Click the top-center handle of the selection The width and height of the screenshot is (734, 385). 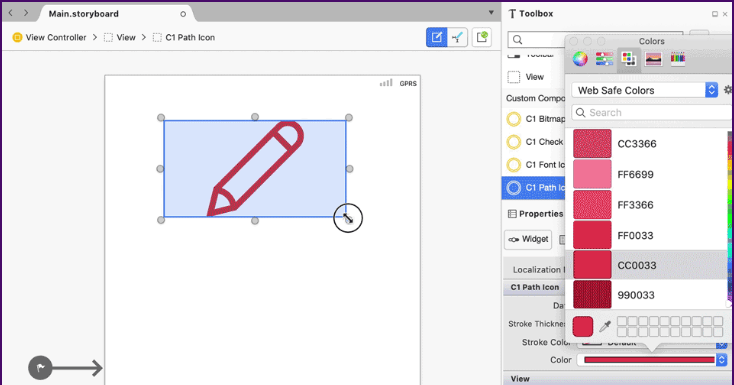[x=255, y=117]
